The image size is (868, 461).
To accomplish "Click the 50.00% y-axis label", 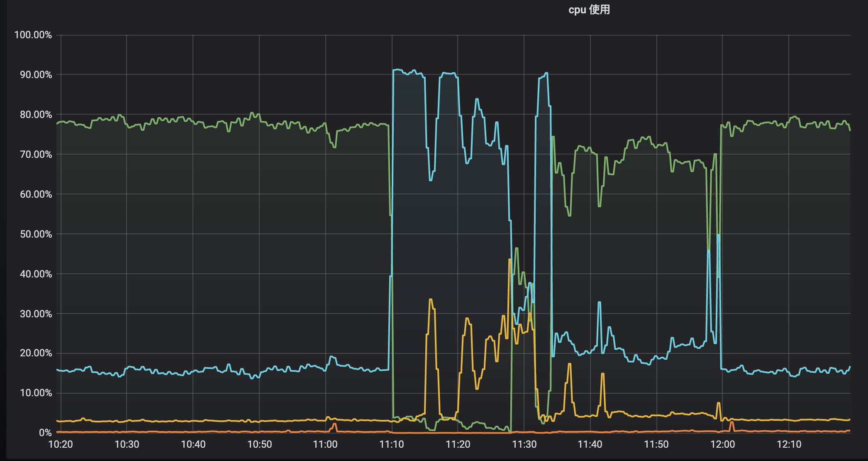I will 36,234.
